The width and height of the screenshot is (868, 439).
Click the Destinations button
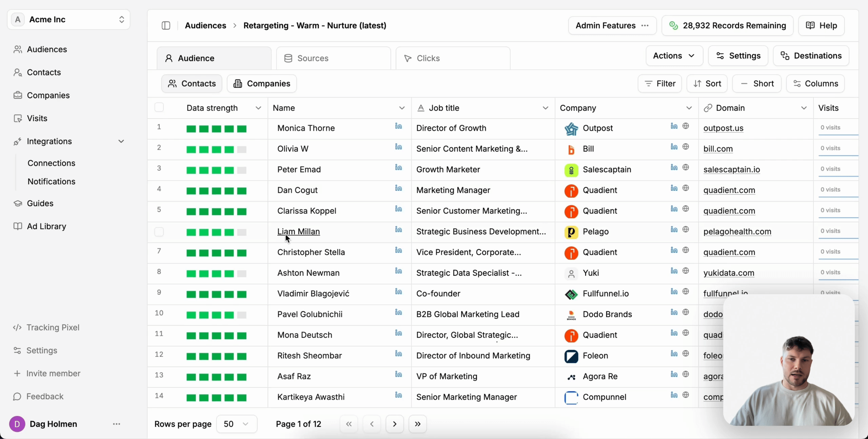tap(811, 56)
